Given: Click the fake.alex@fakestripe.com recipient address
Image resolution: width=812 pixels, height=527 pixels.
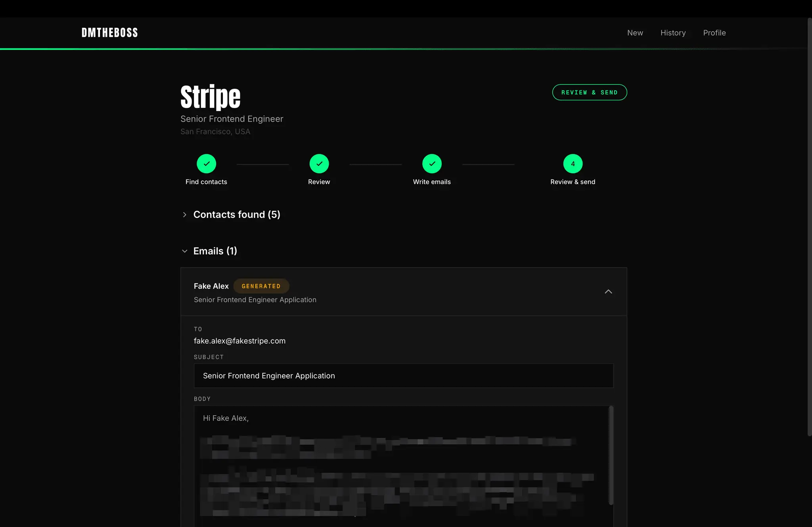Looking at the screenshot, I should coord(239,341).
